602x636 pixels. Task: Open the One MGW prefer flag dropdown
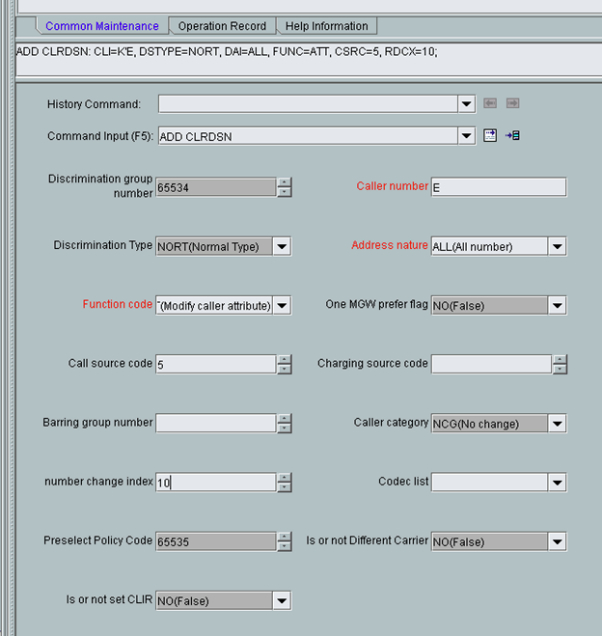pyautogui.click(x=557, y=305)
